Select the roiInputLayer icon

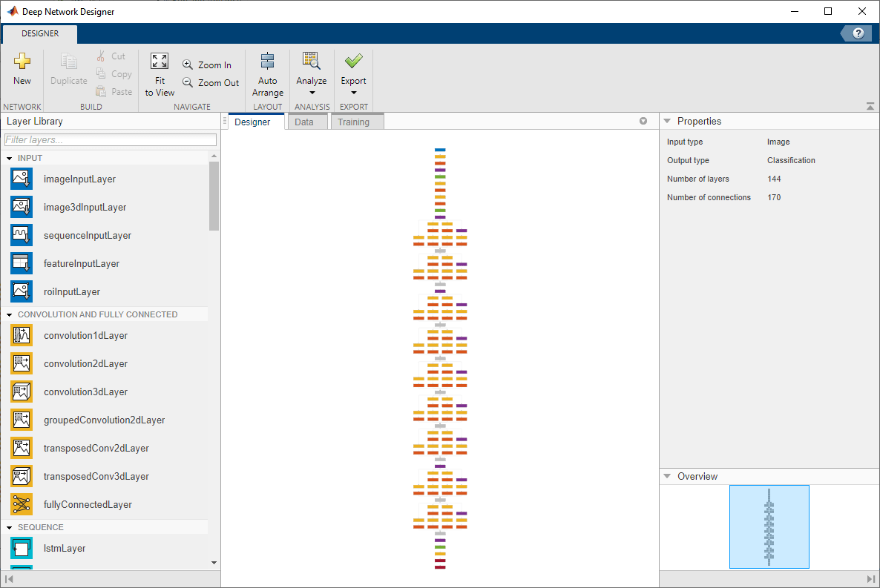click(x=22, y=291)
